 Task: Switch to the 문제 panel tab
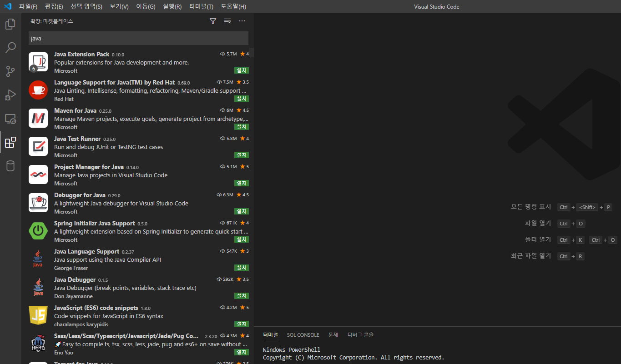[333, 335]
